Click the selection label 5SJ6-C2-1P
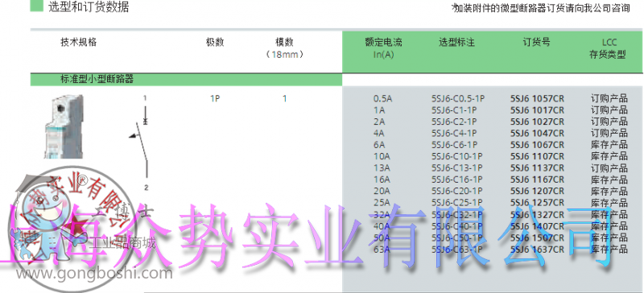The width and height of the screenshot is (644, 293). (454, 122)
